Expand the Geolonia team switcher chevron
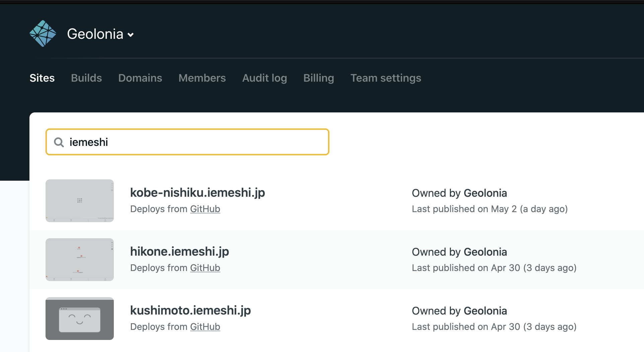Viewport: 644px width, 352px height. (x=131, y=35)
